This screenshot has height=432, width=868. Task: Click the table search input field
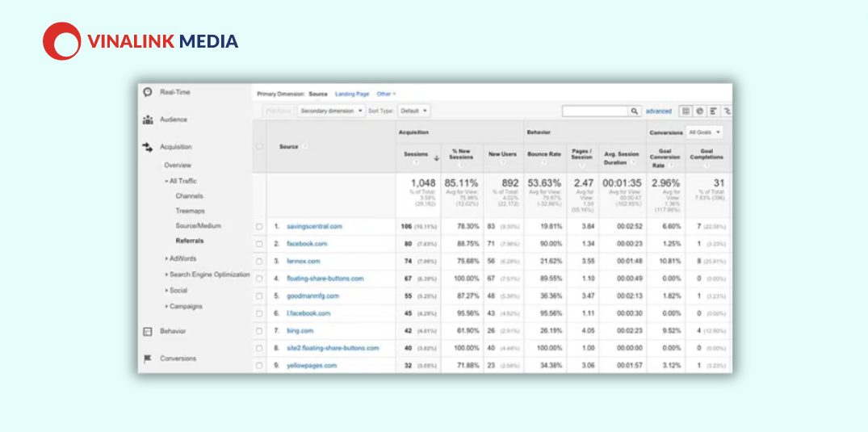click(595, 111)
